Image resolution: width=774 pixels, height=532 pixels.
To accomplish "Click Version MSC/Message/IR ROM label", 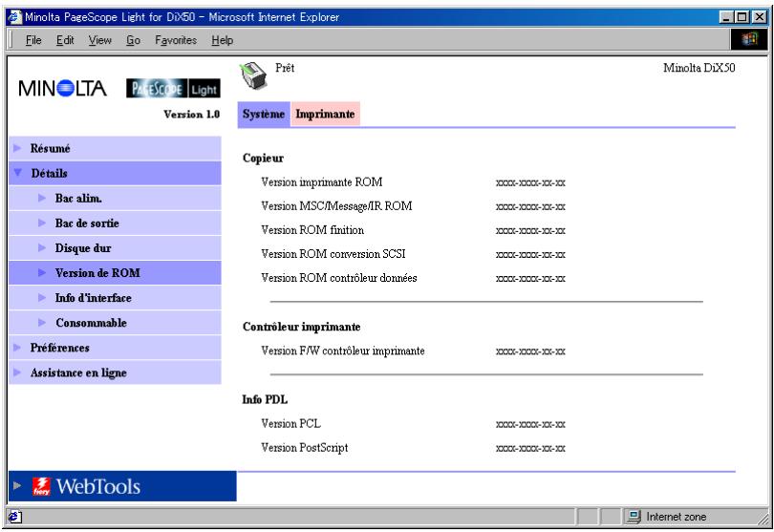I will [336, 205].
